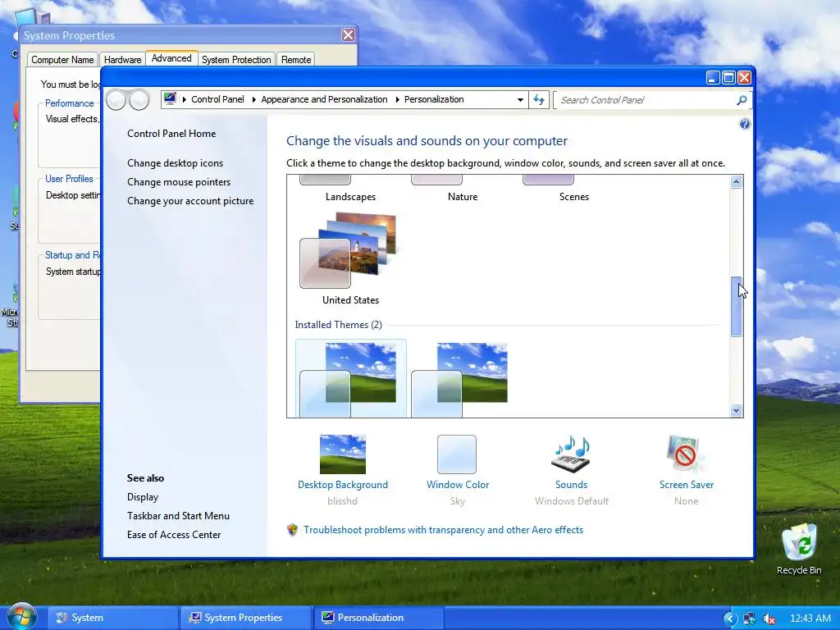The height and width of the screenshot is (630, 840).
Task: Click the Control Panel breadcrumb
Action: [x=217, y=99]
